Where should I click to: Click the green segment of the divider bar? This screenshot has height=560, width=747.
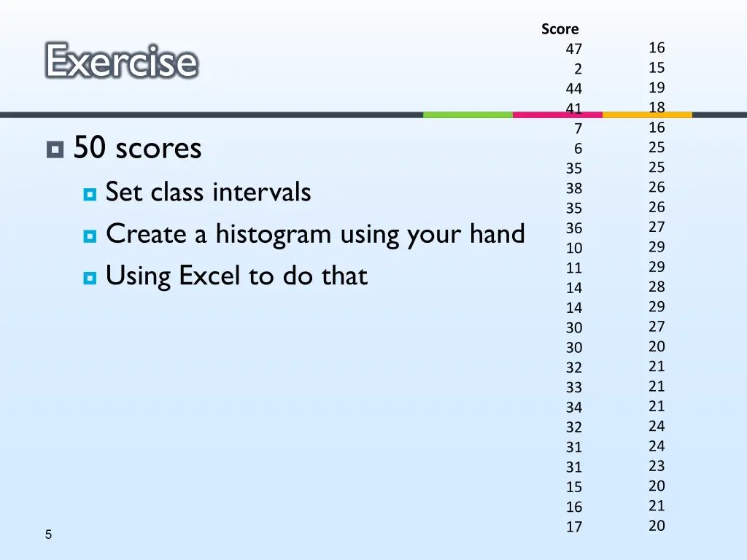[x=468, y=114]
